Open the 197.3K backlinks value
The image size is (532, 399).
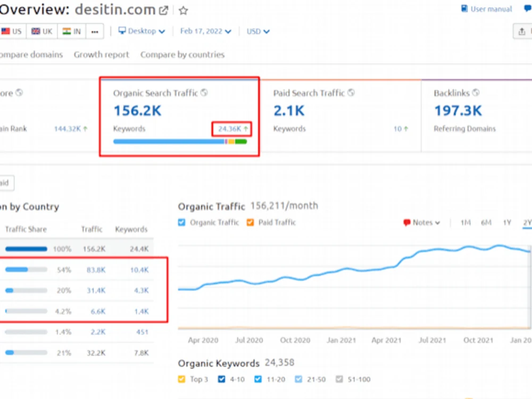point(458,111)
